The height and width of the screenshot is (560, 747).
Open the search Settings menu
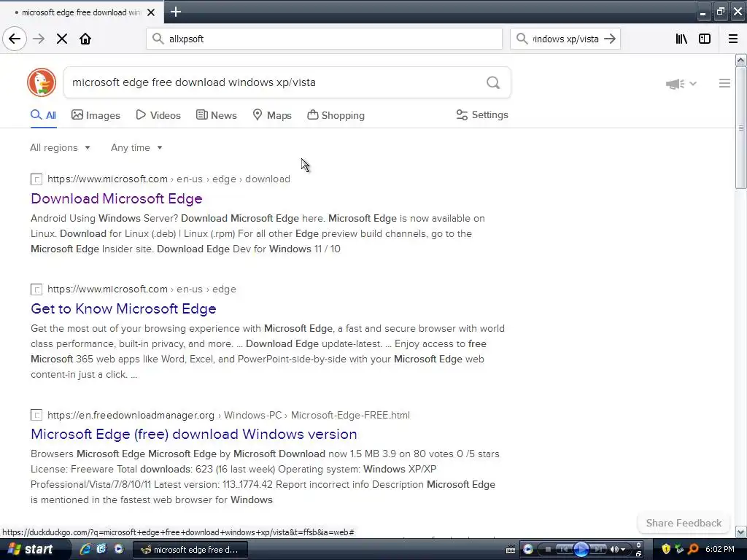pos(482,114)
